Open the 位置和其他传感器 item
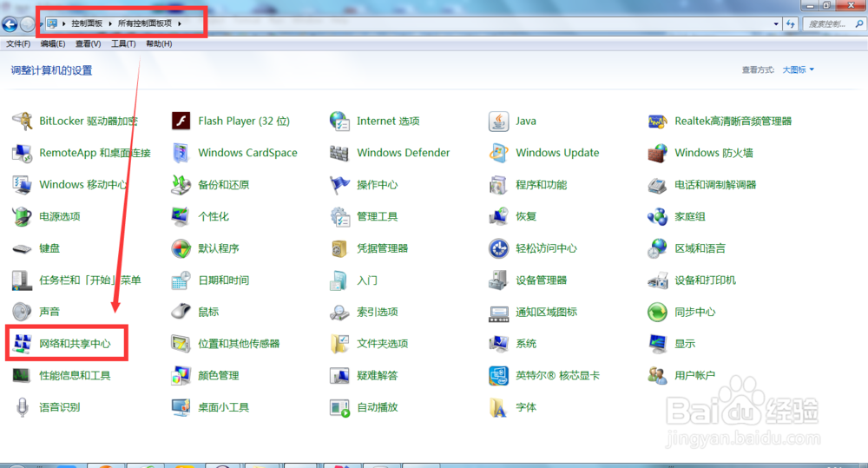This screenshot has height=468, width=868. pyautogui.click(x=239, y=343)
